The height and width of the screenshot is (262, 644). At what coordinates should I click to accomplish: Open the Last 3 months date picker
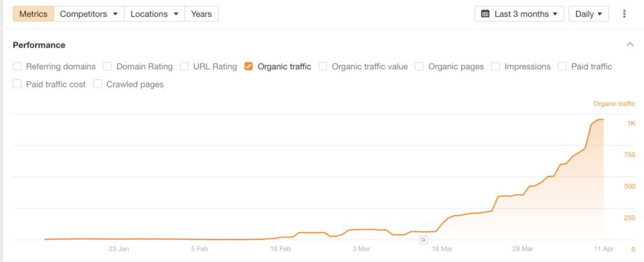519,14
